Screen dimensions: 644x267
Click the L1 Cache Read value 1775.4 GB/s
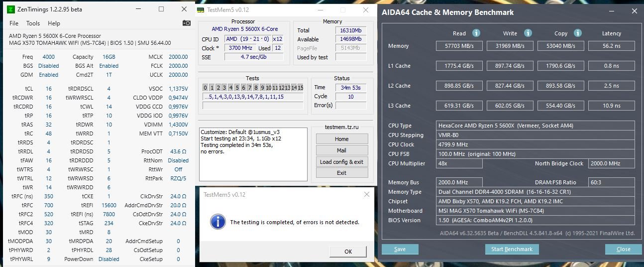click(459, 66)
